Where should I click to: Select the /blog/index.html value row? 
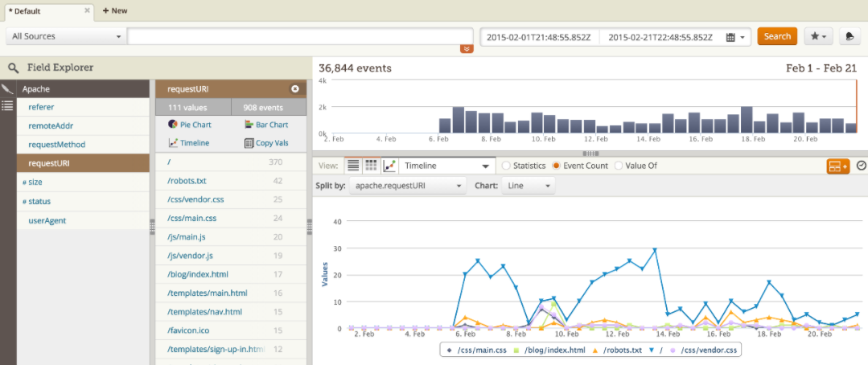click(230, 275)
